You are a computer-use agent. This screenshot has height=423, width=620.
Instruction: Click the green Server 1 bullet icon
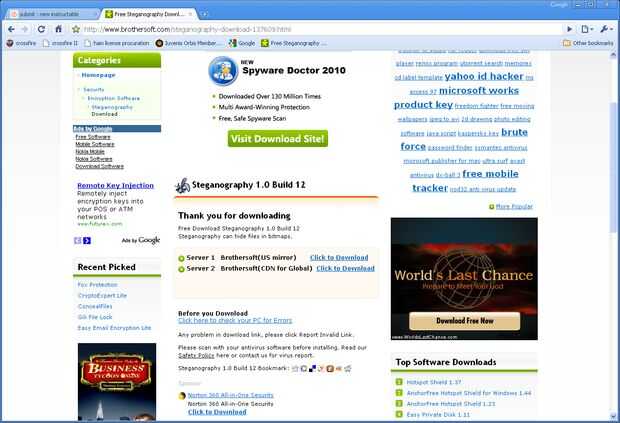point(181,259)
